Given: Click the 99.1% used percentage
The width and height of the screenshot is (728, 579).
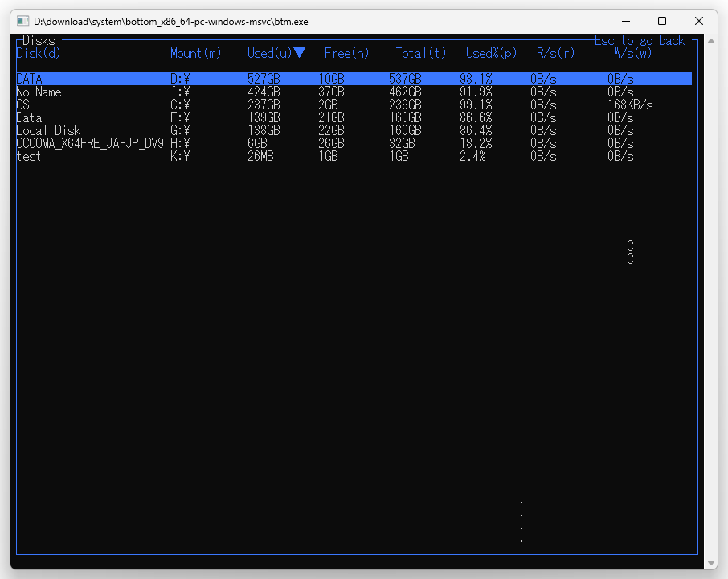Looking at the screenshot, I should (x=476, y=105).
